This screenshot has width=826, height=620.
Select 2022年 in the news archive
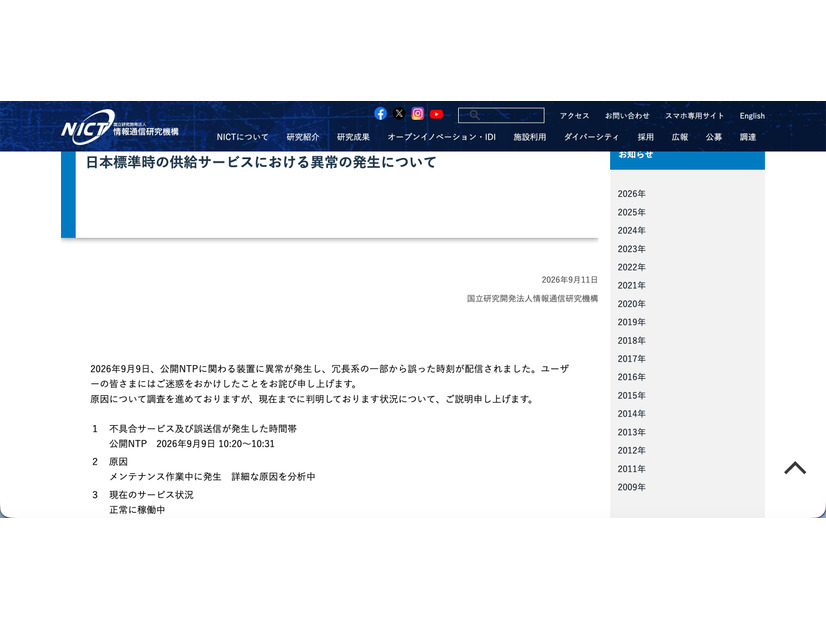click(631, 267)
